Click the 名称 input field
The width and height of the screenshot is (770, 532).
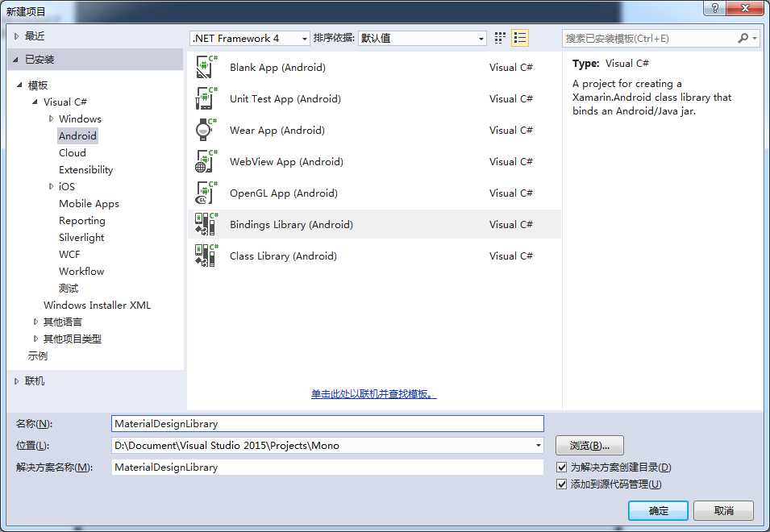tap(327, 423)
